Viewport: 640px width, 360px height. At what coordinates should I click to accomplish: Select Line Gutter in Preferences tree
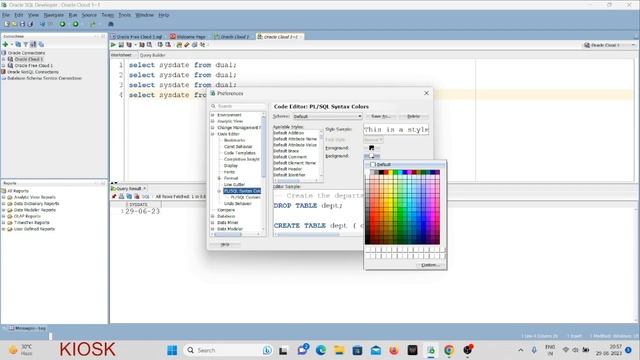pyautogui.click(x=234, y=184)
